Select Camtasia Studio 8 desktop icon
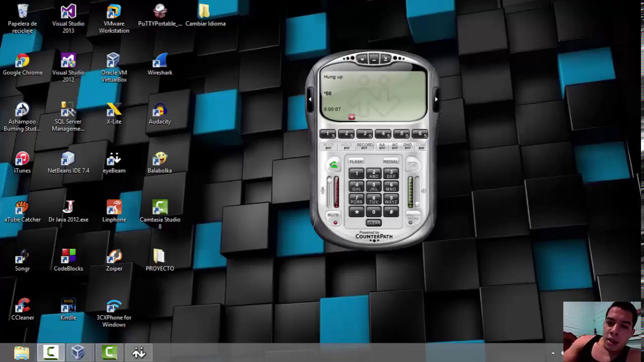Image resolution: width=644 pixels, height=362 pixels. tap(160, 214)
